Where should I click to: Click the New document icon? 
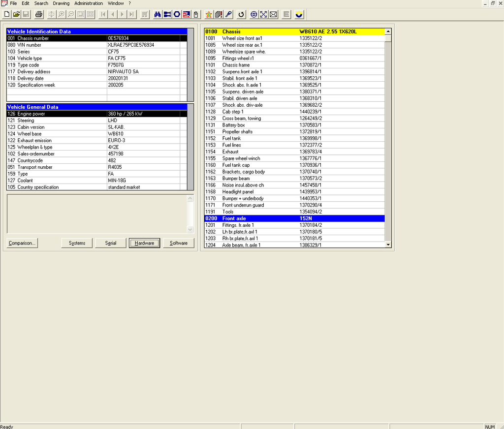click(7, 14)
